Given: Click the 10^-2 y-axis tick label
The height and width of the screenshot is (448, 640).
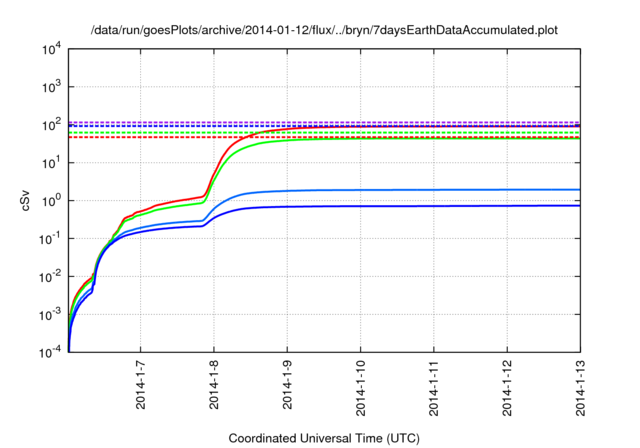Looking at the screenshot, I should [50, 276].
